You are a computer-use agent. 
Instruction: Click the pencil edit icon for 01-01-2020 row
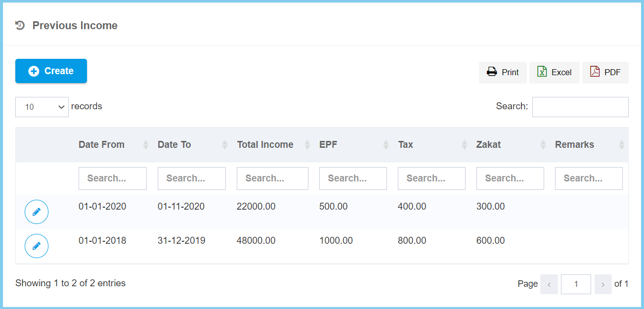pos(37,212)
